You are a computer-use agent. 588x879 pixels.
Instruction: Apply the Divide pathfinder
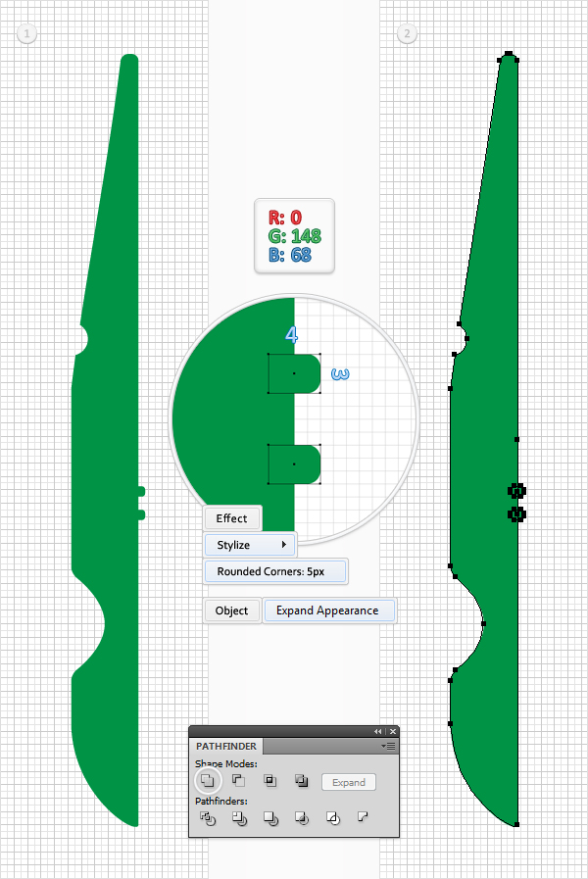click(x=208, y=818)
